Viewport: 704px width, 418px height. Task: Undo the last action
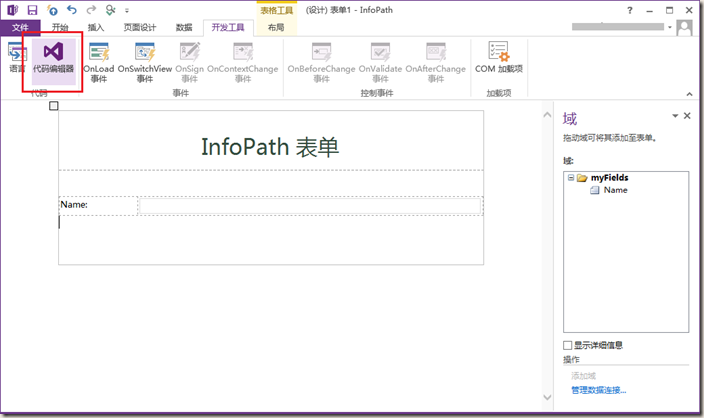point(72,10)
